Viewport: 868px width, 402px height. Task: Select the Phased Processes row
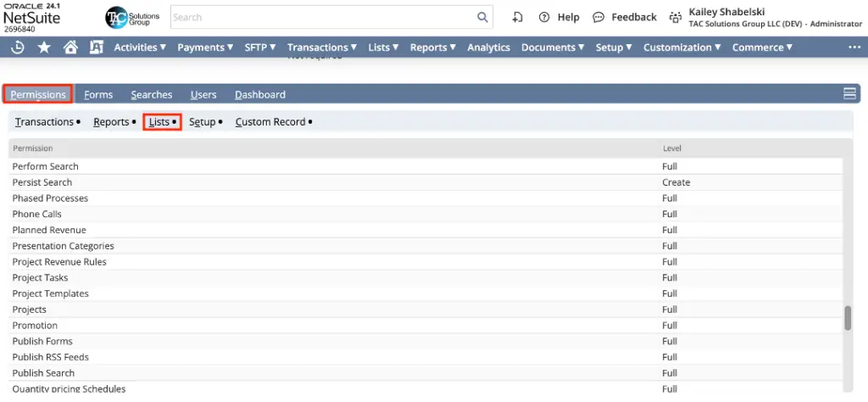tap(426, 198)
